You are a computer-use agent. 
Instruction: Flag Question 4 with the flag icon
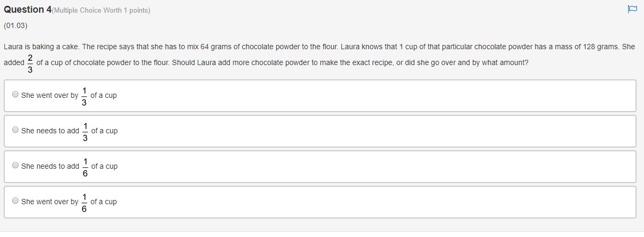click(x=632, y=9)
